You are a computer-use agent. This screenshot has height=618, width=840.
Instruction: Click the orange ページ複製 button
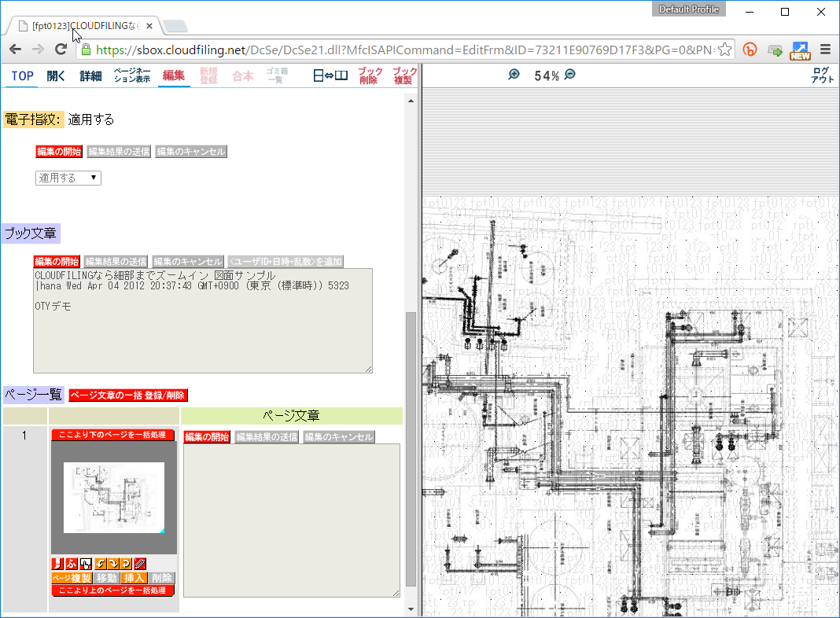[x=72, y=578]
